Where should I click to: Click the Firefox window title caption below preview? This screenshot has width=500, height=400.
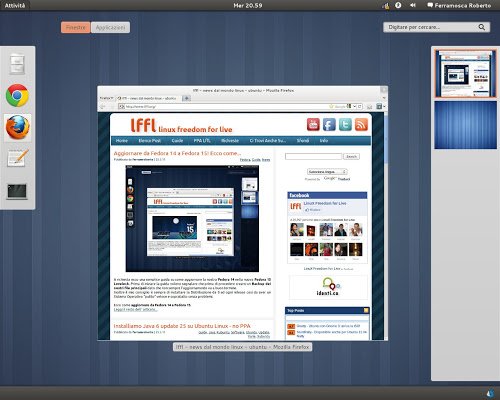(243, 347)
